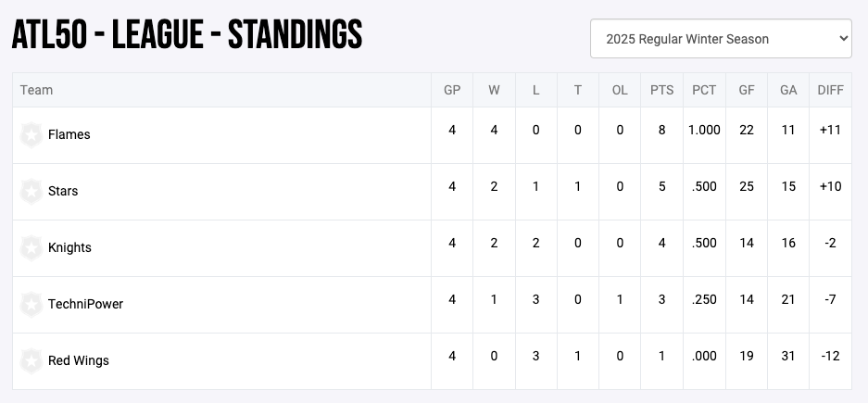Sort by the DIFF column header
The image size is (868, 403).
click(x=830, y=91)
